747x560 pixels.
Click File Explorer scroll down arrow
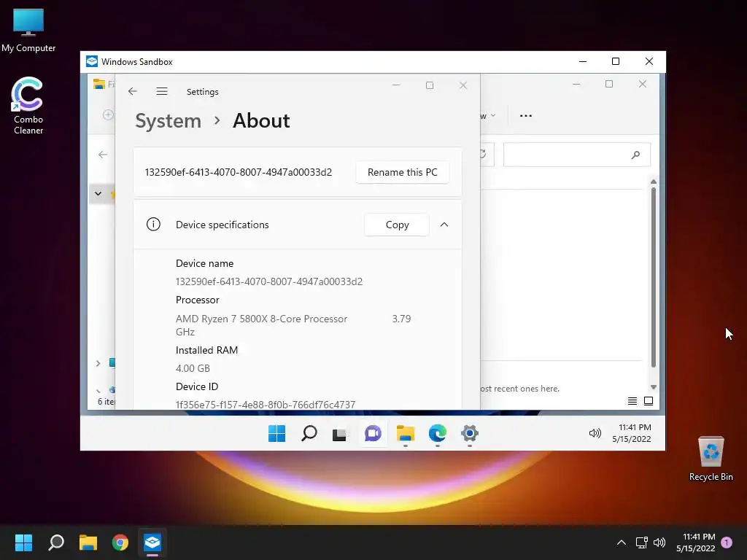pyautogui.click(x=653, y=387)
